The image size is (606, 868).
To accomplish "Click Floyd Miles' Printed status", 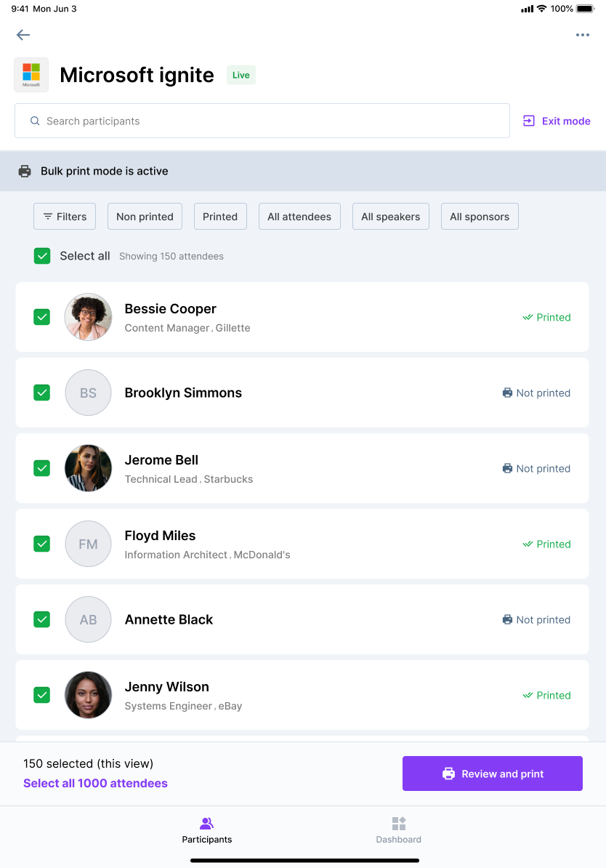I will point(547,544).
